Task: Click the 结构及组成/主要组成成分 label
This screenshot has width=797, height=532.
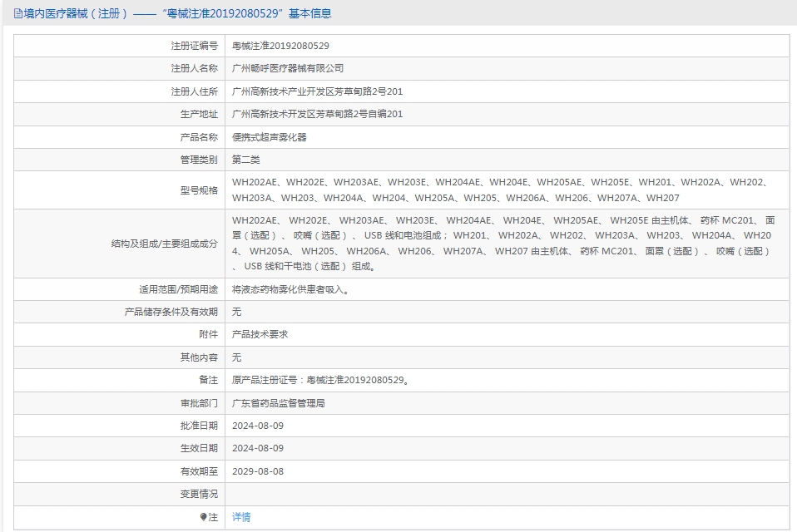Action: coord(164,244)
